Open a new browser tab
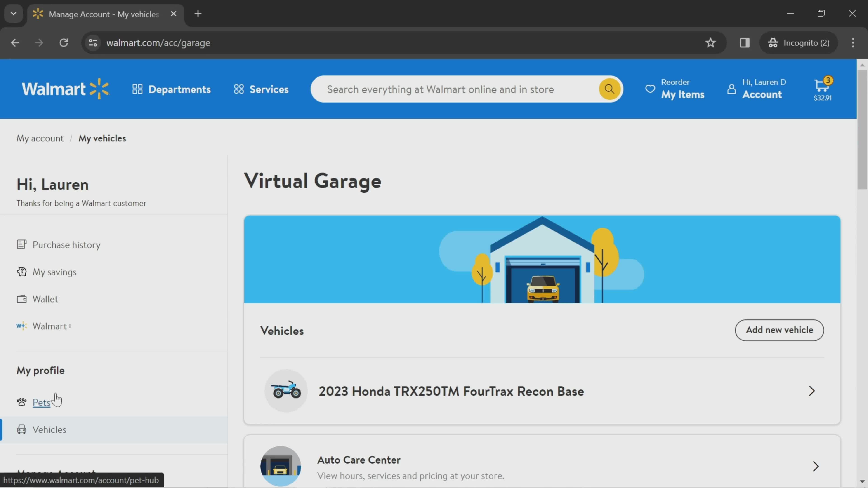This screenshot has width=868, height=488. point(198,14)
